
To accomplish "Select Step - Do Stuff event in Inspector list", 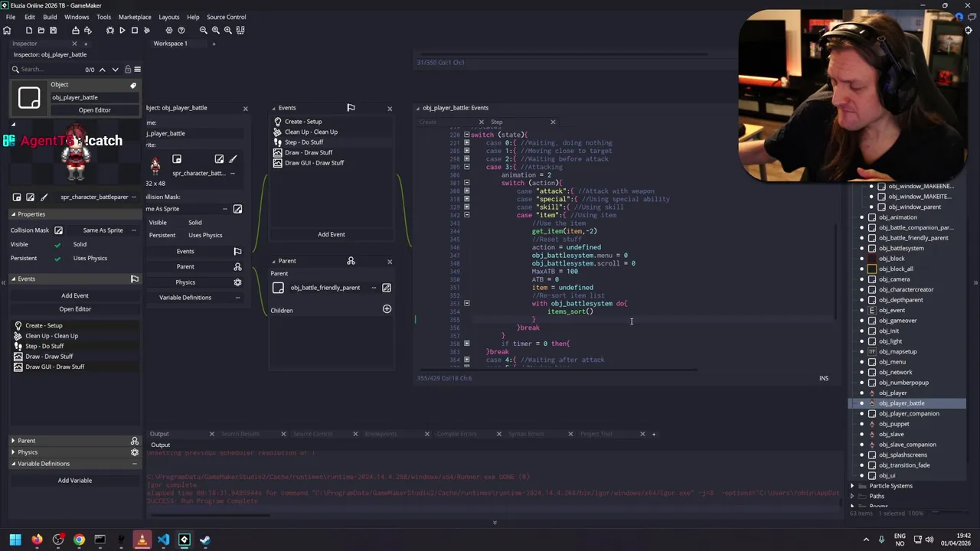I will pyautogui.click(x=44, y=346).
